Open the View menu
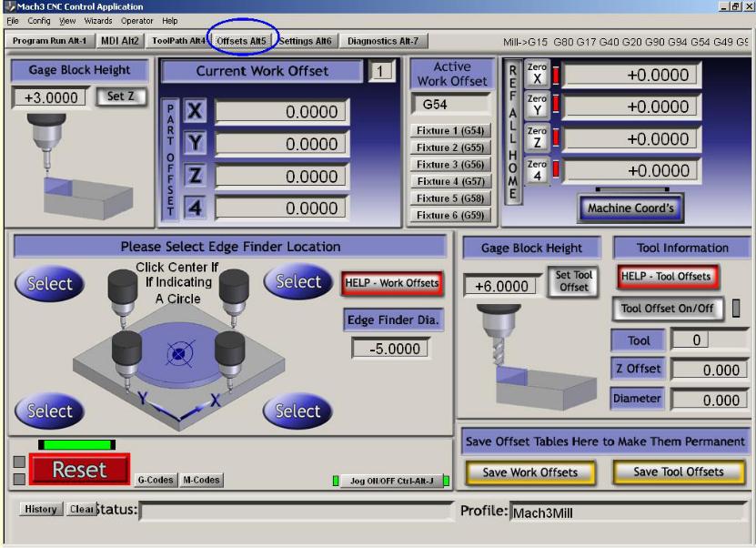Image resolution: width=756 pixels, height=548 pixels. click(67, 21)
